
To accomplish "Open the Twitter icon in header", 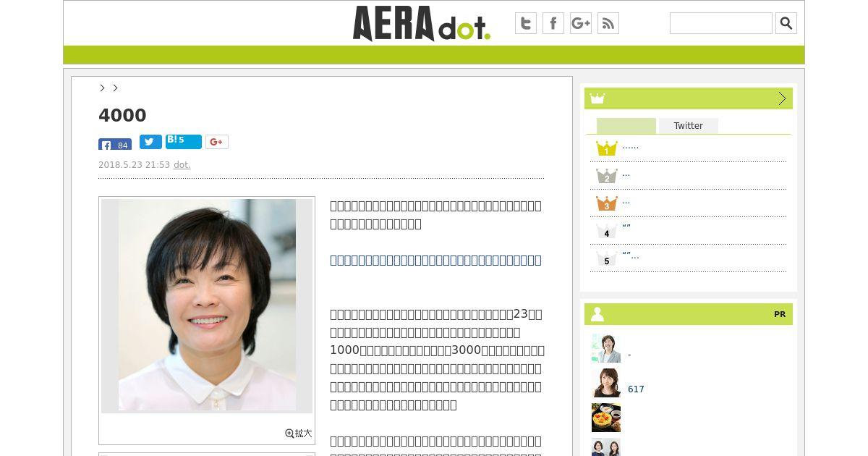I will tap(526, 23).
